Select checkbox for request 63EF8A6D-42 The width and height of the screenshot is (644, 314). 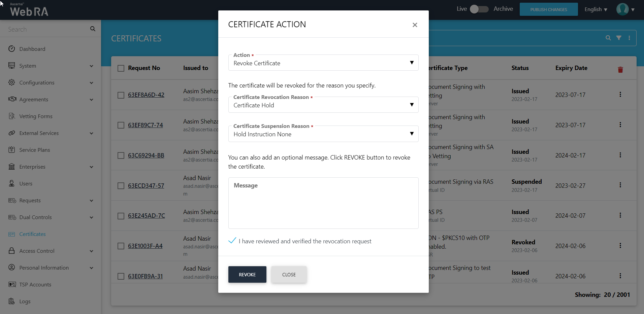tap(121, 95)
